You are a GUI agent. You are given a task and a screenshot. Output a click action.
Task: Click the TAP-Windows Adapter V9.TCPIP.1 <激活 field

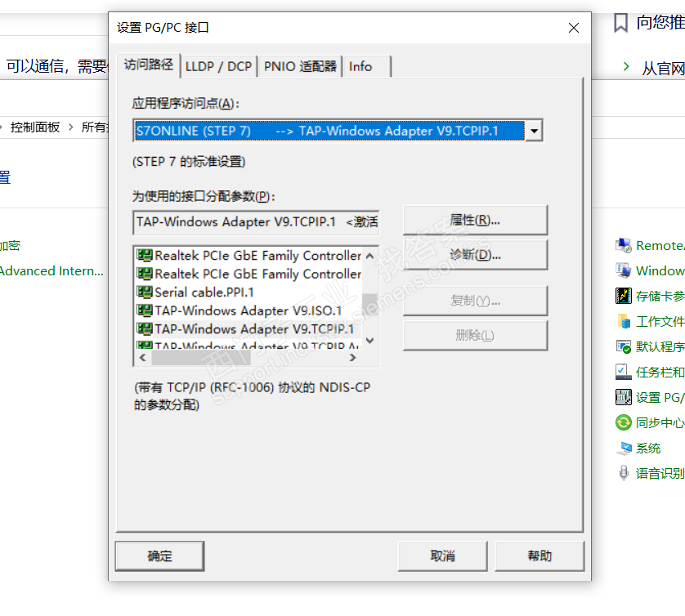(x=256, y=222)
